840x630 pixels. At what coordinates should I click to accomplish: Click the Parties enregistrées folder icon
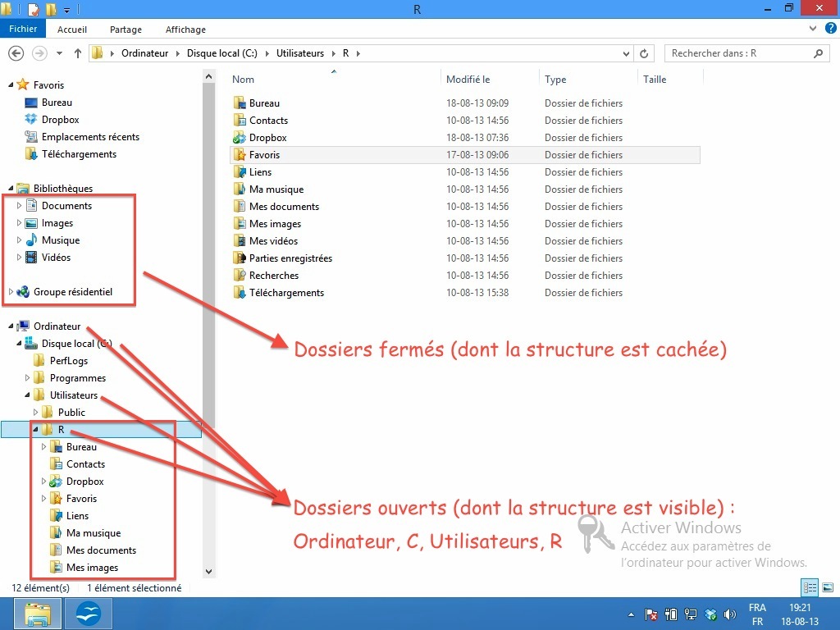coord(239,258)
